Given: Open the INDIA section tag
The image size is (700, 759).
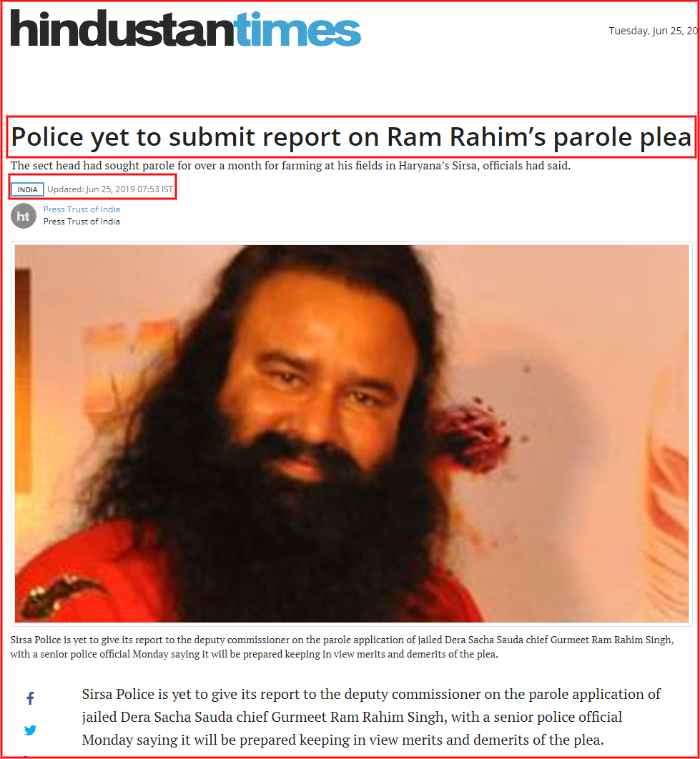Looking at the screenshot, I should (28, 189).
